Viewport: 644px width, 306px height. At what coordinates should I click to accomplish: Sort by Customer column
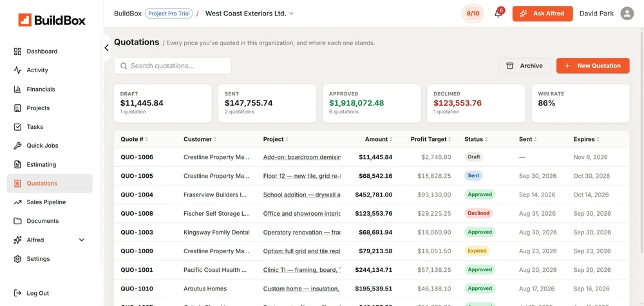coord(200,139)
